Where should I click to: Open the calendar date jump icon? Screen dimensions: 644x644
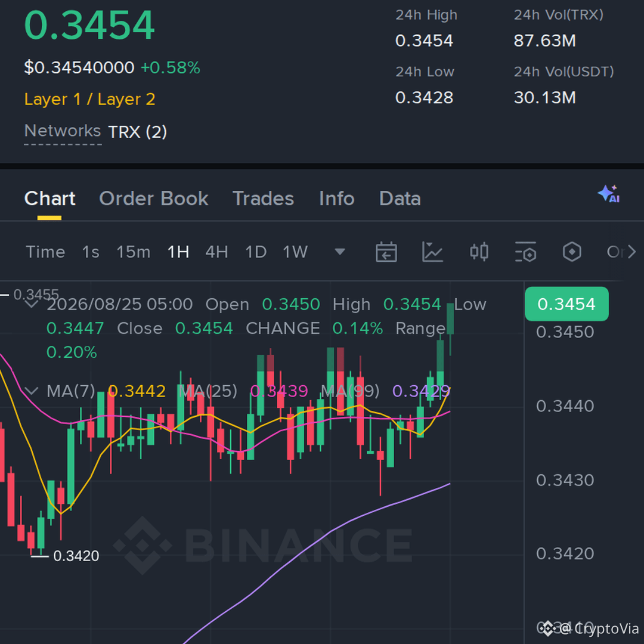click(386, 252)
